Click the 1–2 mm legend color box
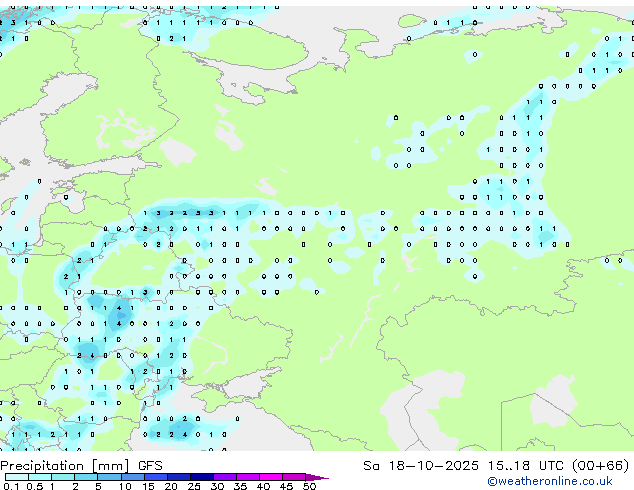The image size is (634, 490). point(63,477)
